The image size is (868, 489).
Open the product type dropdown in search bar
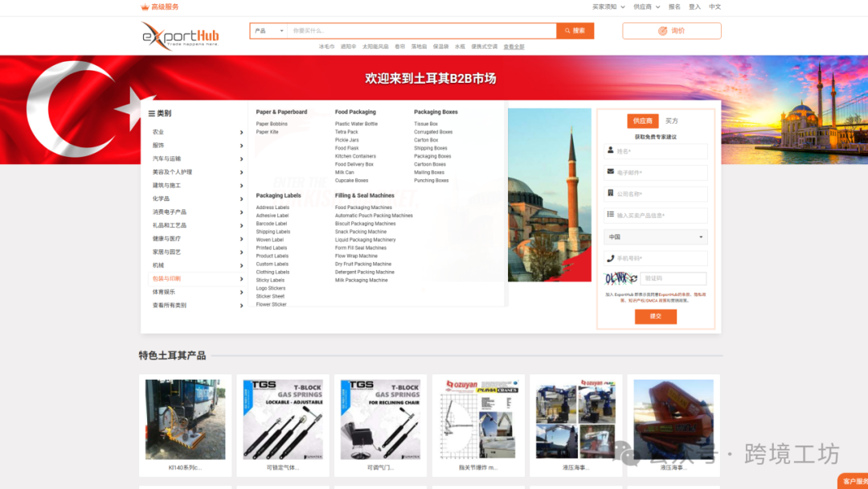(x=268, y=31)
